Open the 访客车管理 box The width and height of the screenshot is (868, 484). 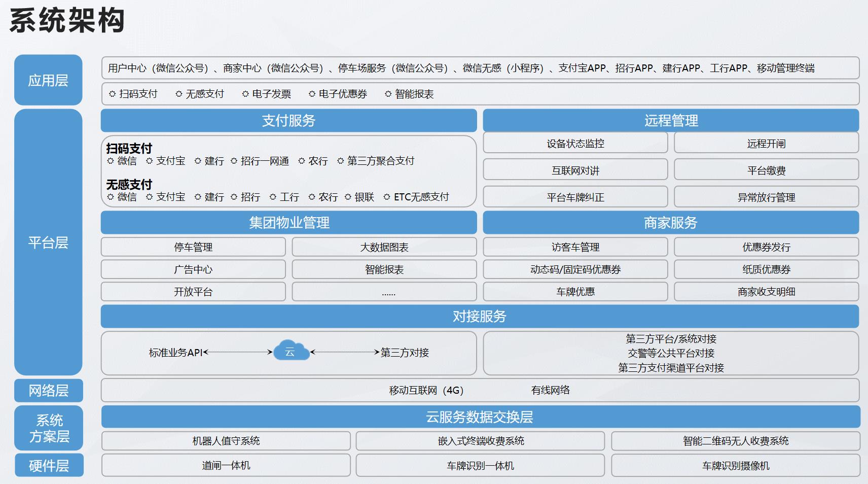[x=575, y=247]
